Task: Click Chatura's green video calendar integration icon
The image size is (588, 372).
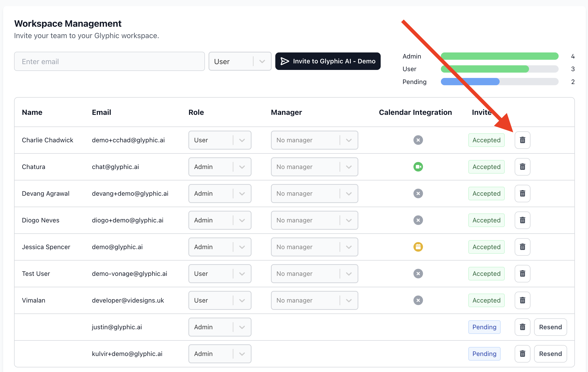Action: pos(418,167)
